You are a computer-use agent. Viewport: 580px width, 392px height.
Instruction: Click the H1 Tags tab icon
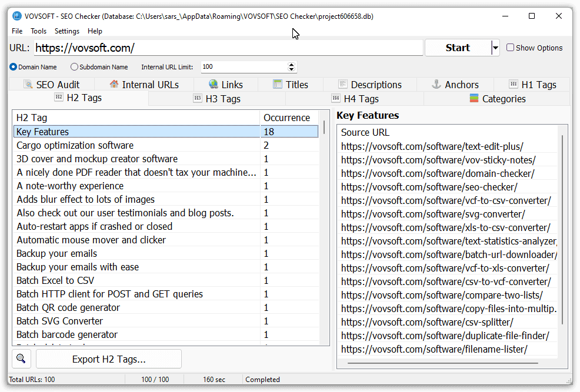514,84
